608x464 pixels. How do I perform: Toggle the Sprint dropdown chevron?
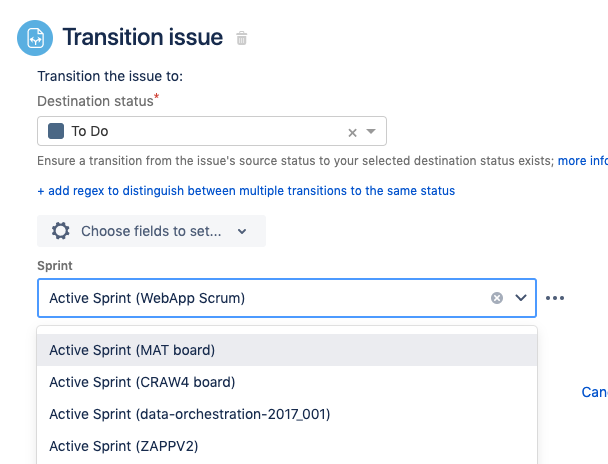(520, 298)
